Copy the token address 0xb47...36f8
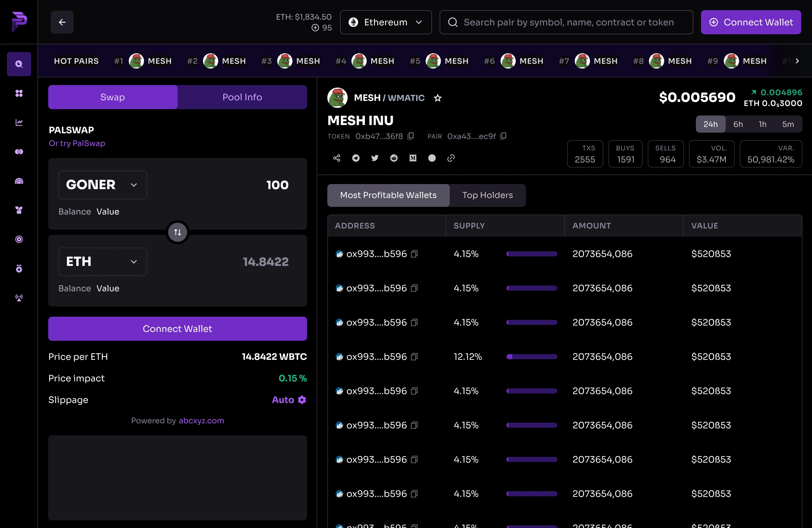This screenshot has width=812, height=528. tap(411, 136)
